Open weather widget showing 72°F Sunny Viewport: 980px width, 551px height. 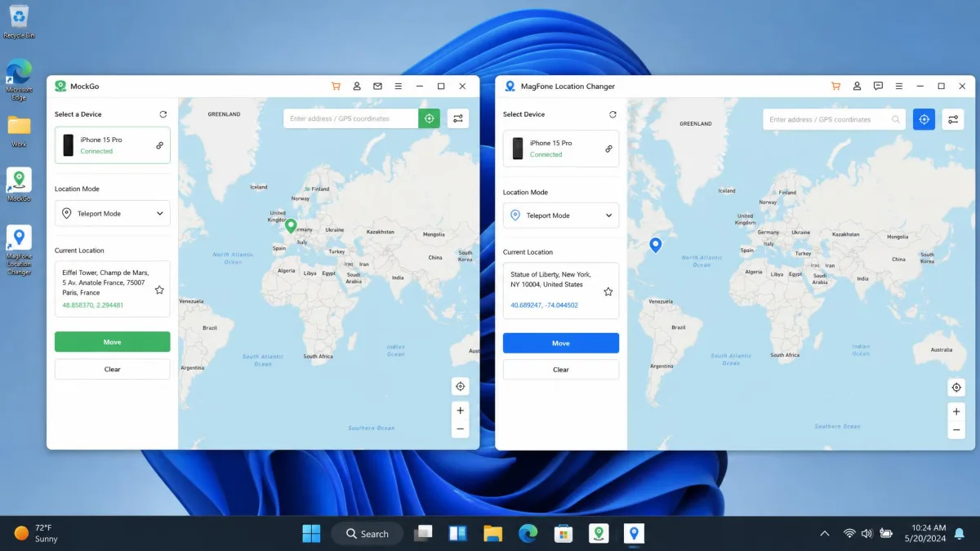pos(35,534)
